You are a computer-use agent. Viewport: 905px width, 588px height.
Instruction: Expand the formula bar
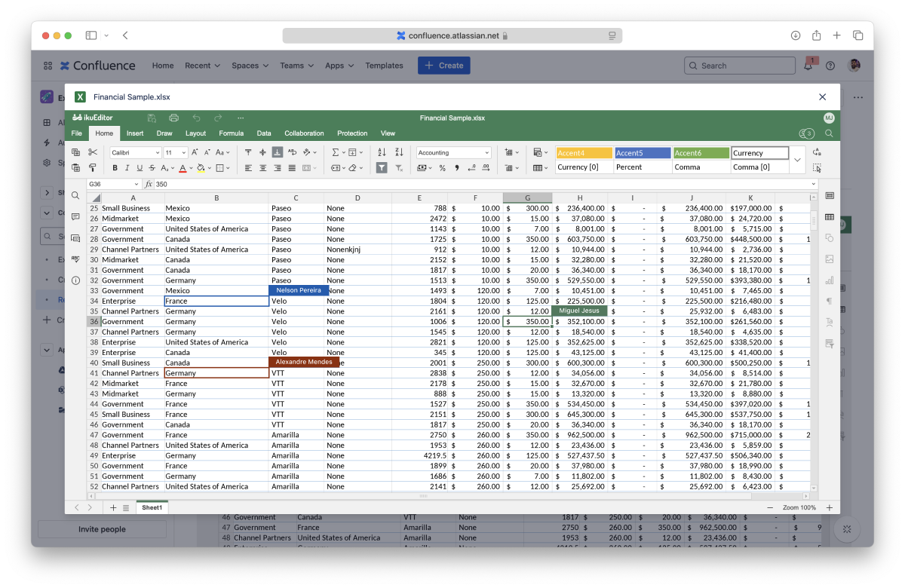coord(814,184)
